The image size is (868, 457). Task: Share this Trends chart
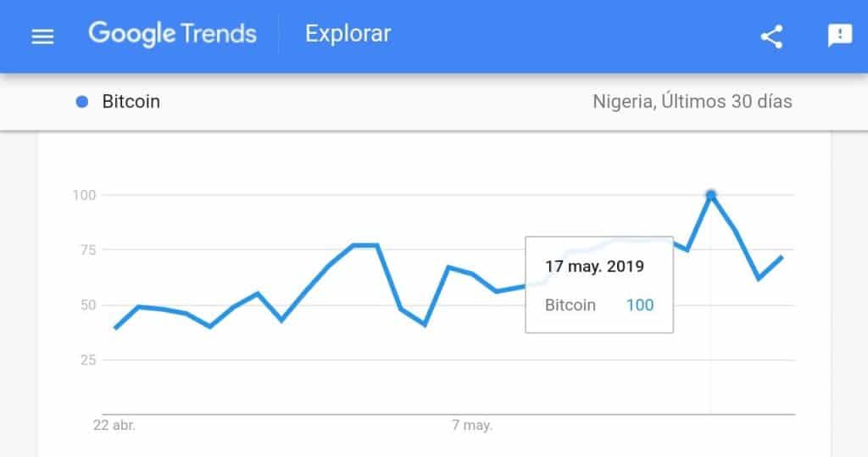tap(771, 36)
